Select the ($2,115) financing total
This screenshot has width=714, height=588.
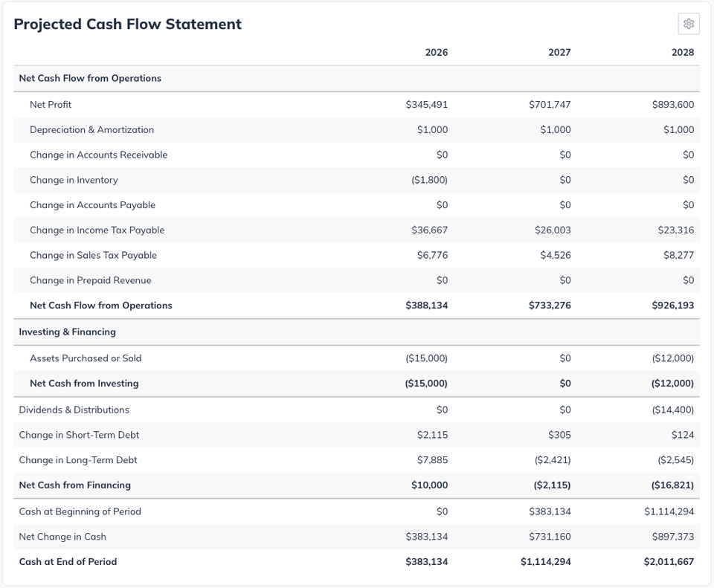(x=552, y=485)
